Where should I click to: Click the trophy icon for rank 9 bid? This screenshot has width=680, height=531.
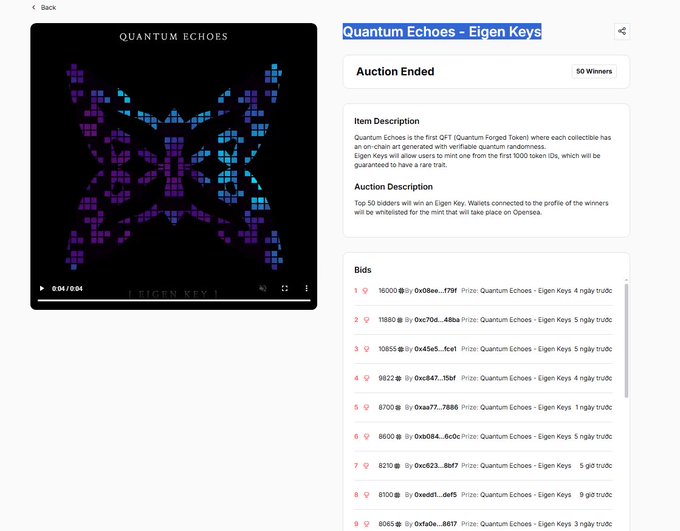pyautogui.click(x=366, y=524)
